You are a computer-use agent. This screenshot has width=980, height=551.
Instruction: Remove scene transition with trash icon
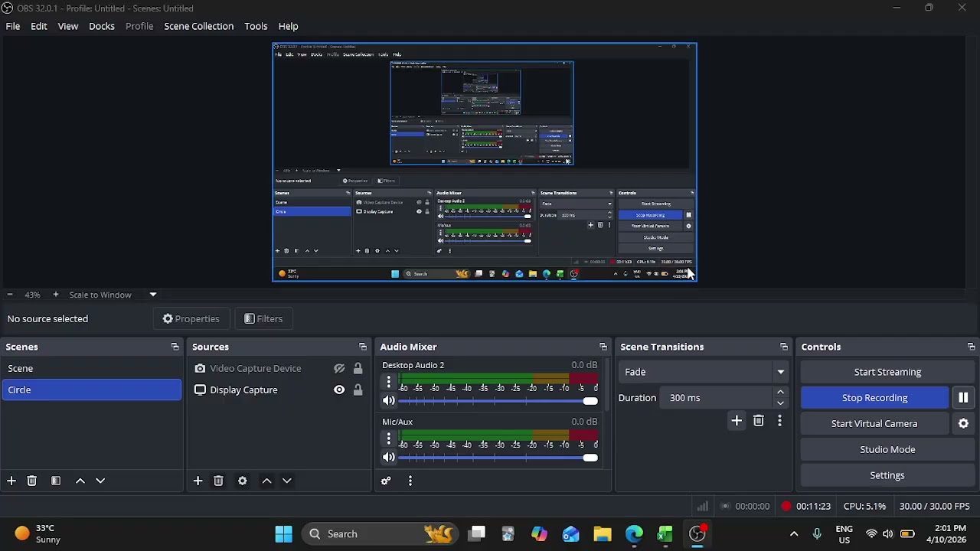click(759, 420)
